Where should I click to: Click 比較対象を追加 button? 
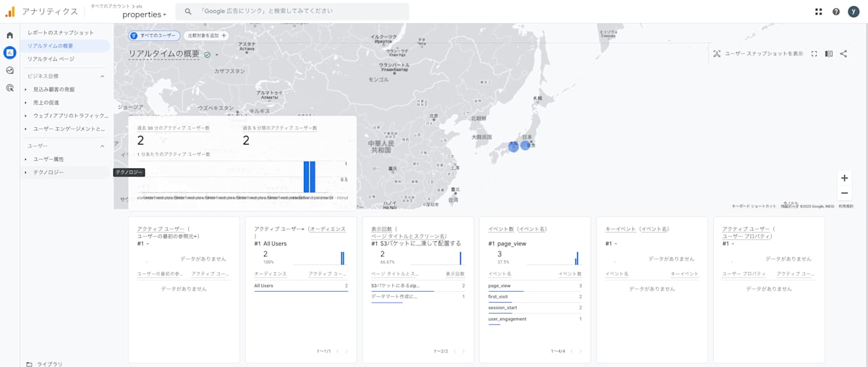(206, 35)
